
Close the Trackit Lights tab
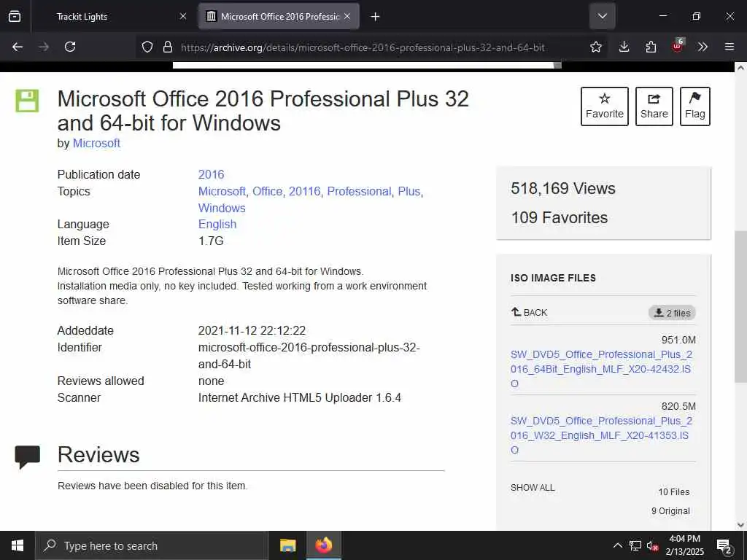pyautogui.click(x=183, y=16)
